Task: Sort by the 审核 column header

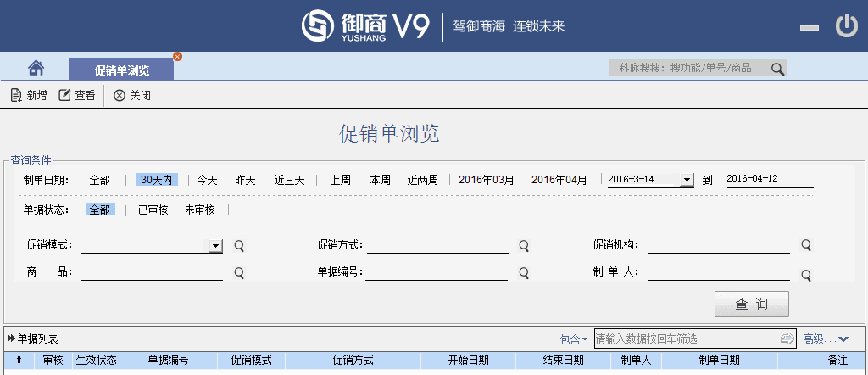Action: point(53,360)
